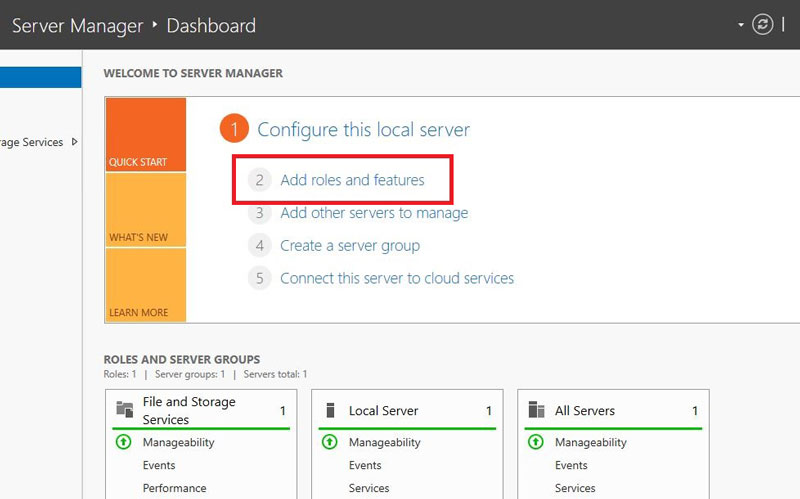
Task: Click the Server groups: 1 summary text
Action: pyautogui.click(x=190, y=374)
